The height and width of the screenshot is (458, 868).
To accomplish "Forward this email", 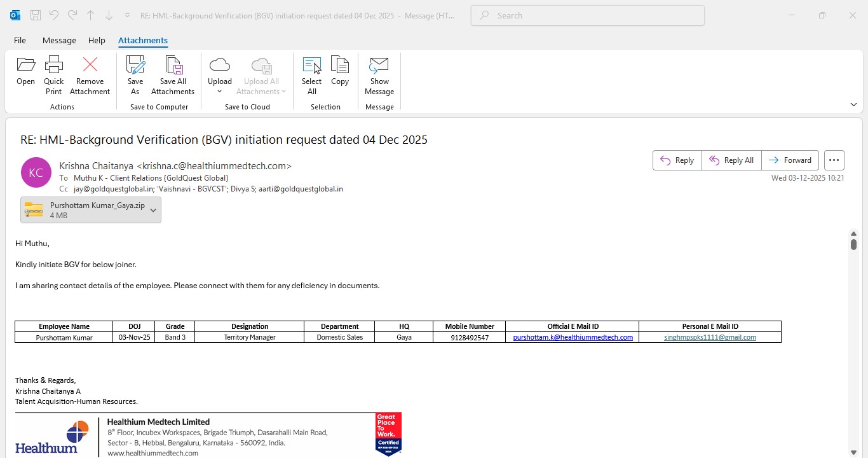I will [x=790, y=160].
